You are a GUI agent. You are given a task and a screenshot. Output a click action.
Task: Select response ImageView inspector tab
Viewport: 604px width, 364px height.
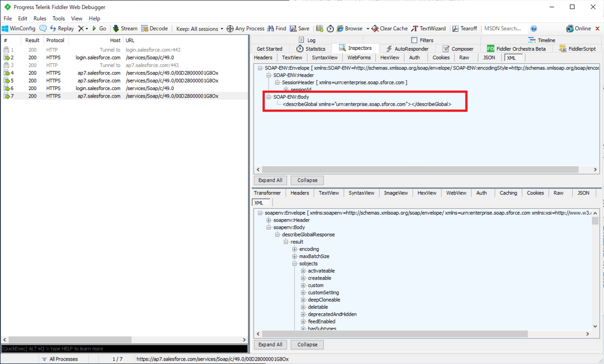tap(396, 193)
